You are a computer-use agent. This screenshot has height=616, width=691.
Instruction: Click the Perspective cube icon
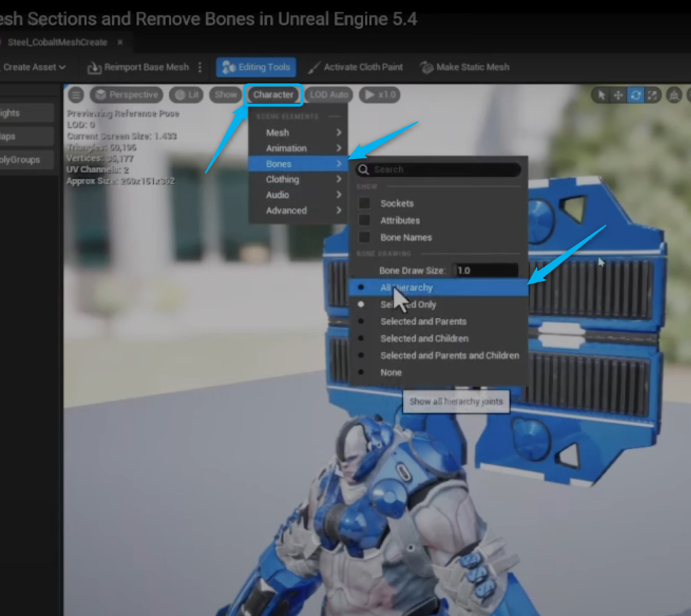[x=101, y=95]
